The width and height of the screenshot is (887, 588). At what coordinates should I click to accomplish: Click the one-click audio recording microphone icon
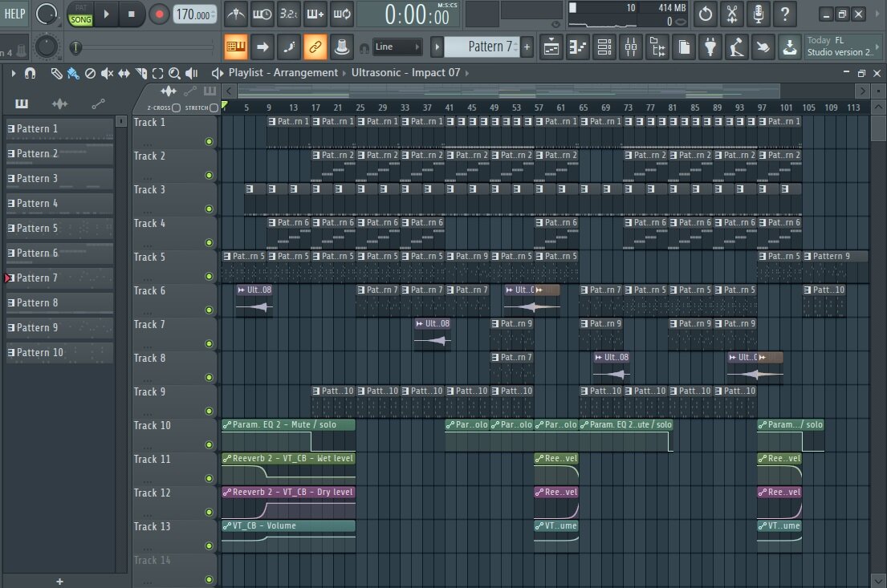(759, 14)
